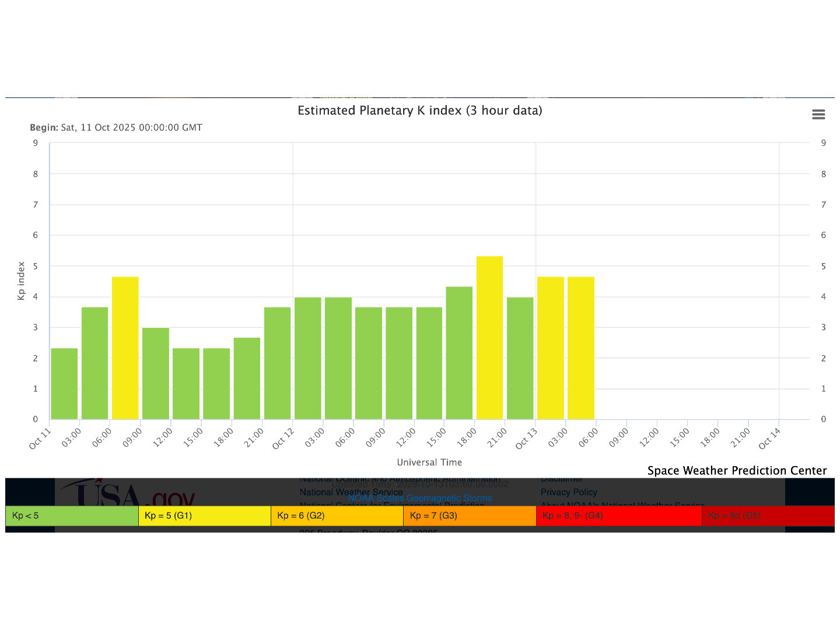This screenshot has height=630, width=840.
Task: Click the Space Weather Prediction Center credit text
Action: pyautogui.click(x=737, y=470)
